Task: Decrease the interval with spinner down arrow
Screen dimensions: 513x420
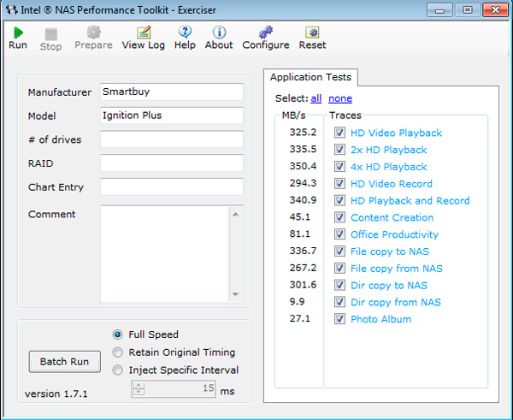Action: pos(139,392)
